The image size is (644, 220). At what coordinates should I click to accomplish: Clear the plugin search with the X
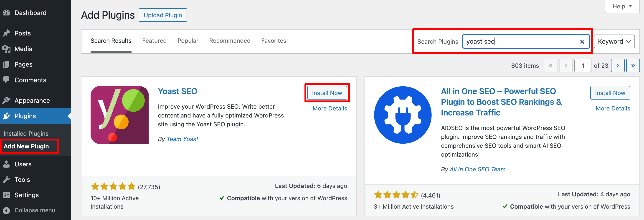click(582, 42)
